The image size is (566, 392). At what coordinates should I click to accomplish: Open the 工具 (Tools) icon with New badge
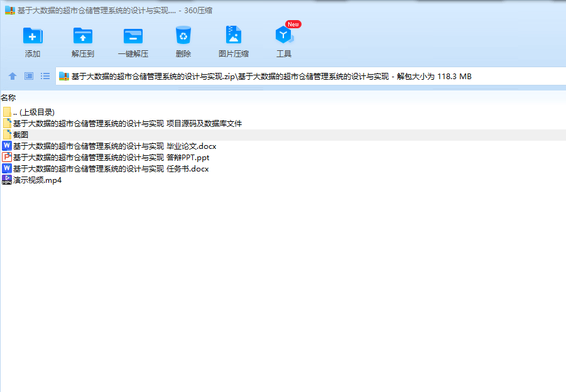284,33
